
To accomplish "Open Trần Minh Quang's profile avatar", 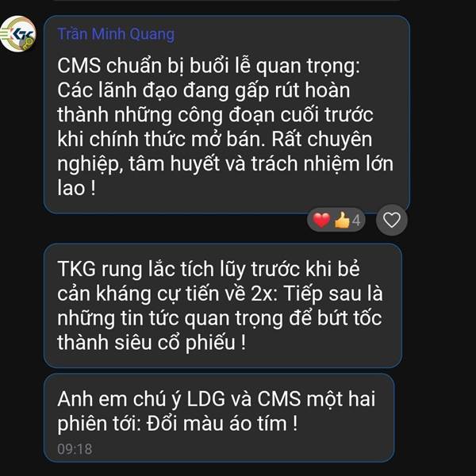I will coord(18,33).
